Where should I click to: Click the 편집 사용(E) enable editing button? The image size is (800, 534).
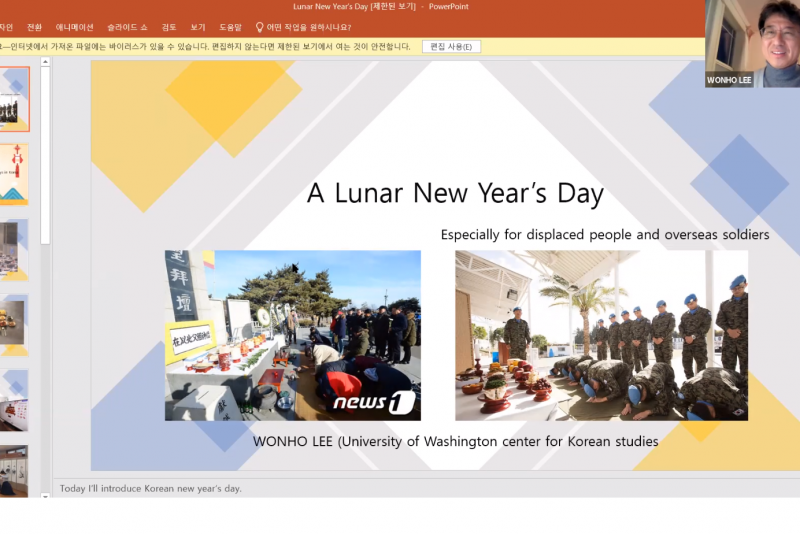(x=451, y=46)
